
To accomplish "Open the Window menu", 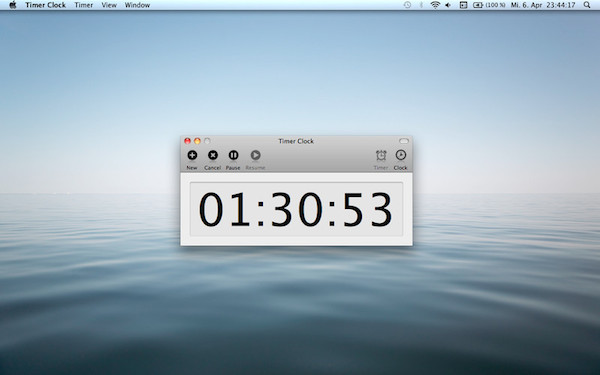I will 137,5.
